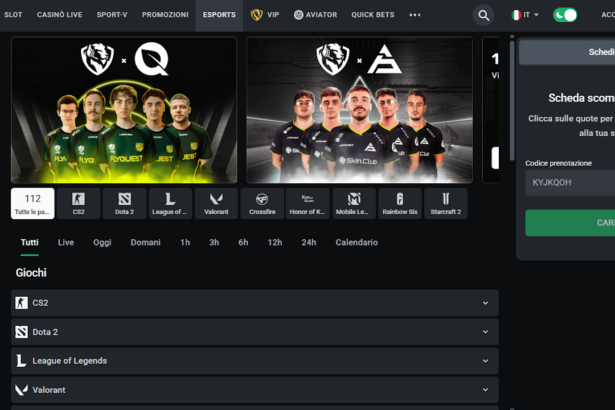
Task: Open the IT language dropdown
Action: 525,15
